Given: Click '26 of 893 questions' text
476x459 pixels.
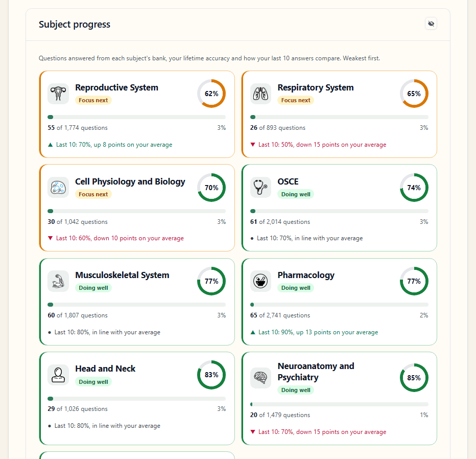Looking at the screenshot, I should pyautogui.click(x=278, y=128).
